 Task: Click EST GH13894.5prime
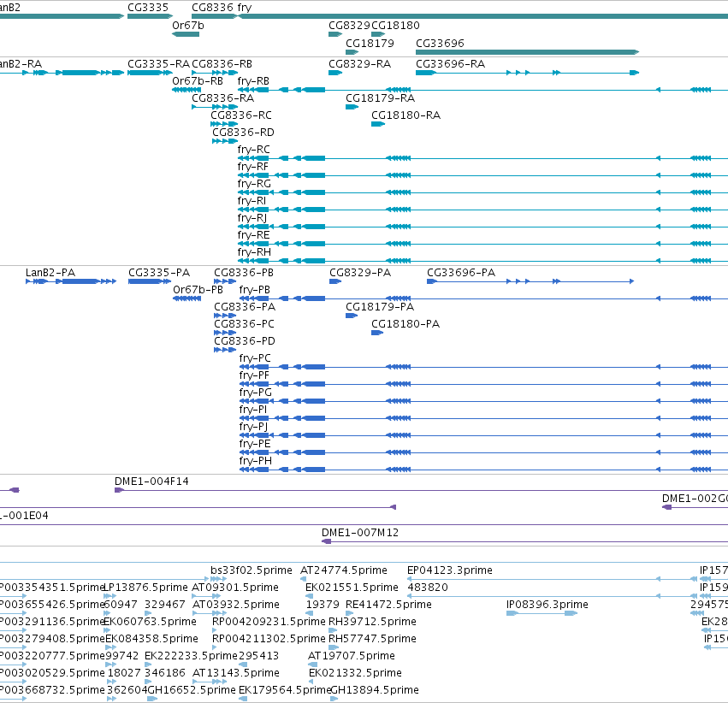[x=375, y=691]
